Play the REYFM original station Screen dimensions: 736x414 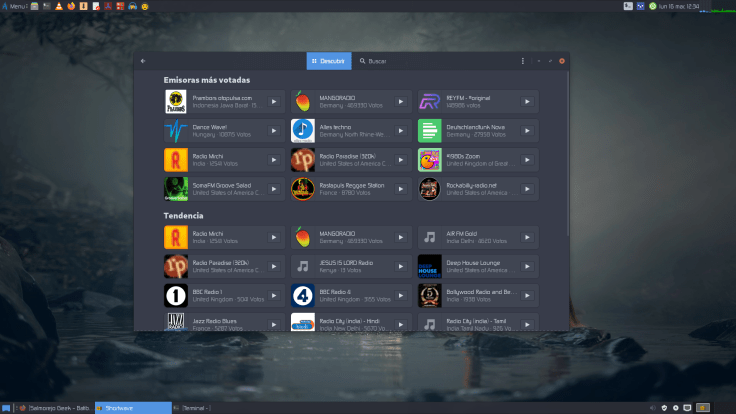tap(527, 101)
